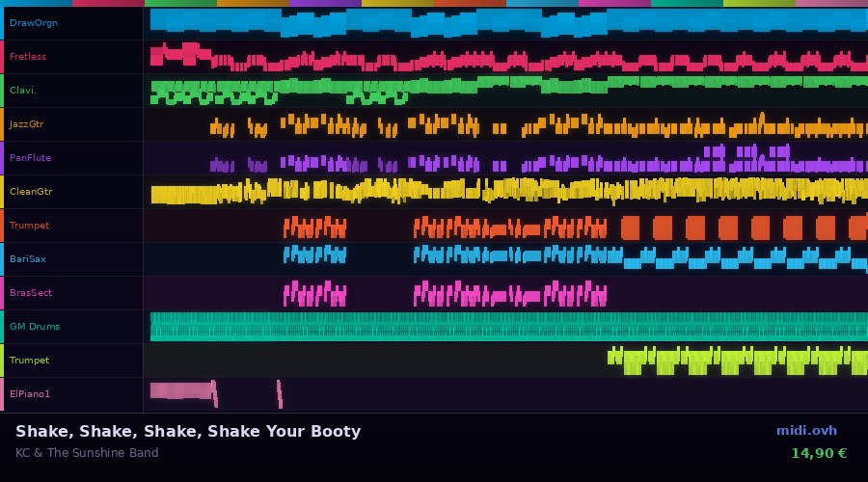Select the lime-green Trumpet track label
The height and width of the screenshot is (482, 868).
click(29, 361)
